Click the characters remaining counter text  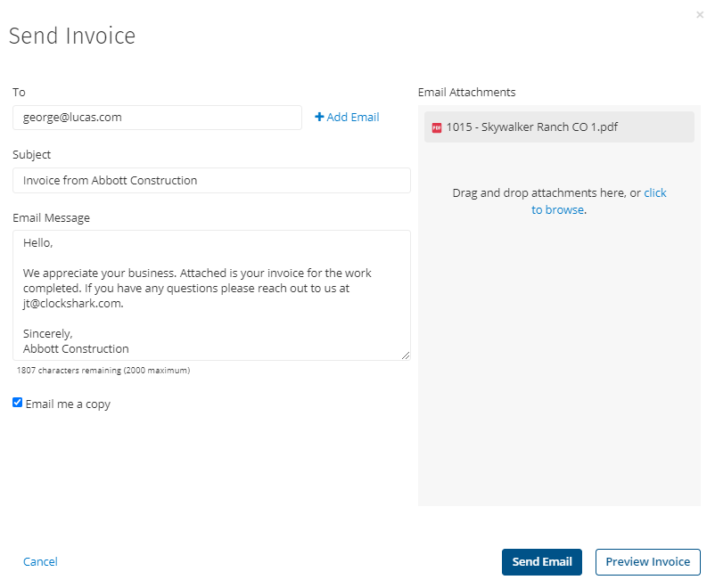pos(103,371)
